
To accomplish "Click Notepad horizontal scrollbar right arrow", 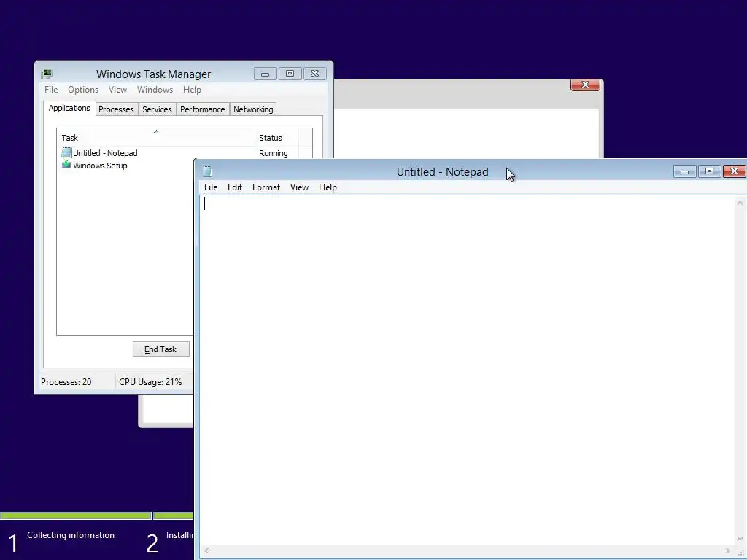I will [727, 551].
